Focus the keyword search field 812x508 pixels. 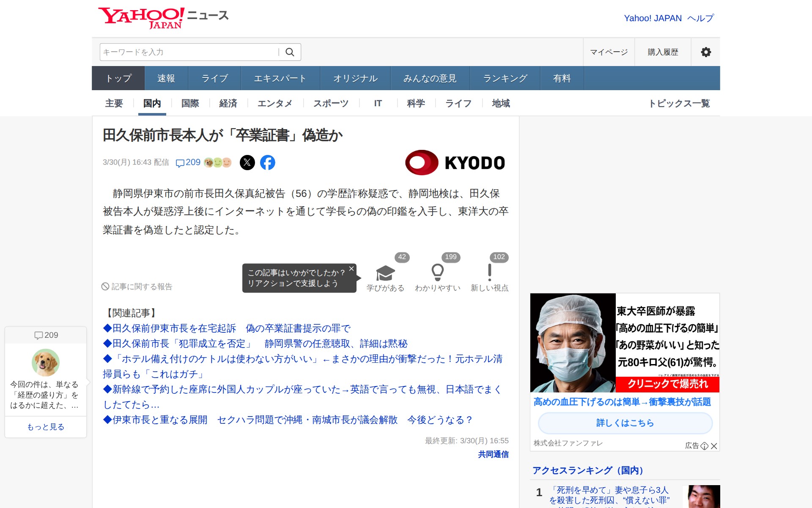point(188,52)
